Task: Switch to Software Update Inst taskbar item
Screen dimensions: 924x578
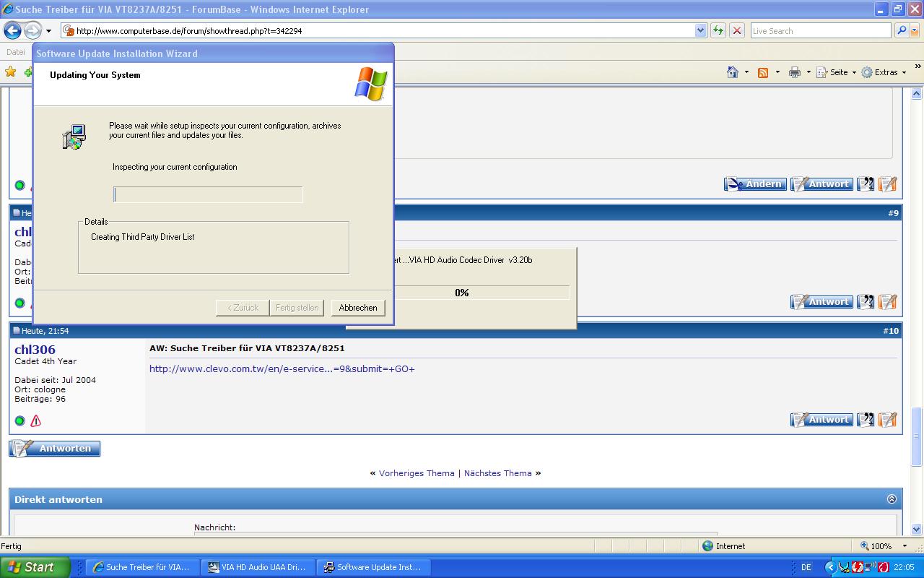Action: 372,567
